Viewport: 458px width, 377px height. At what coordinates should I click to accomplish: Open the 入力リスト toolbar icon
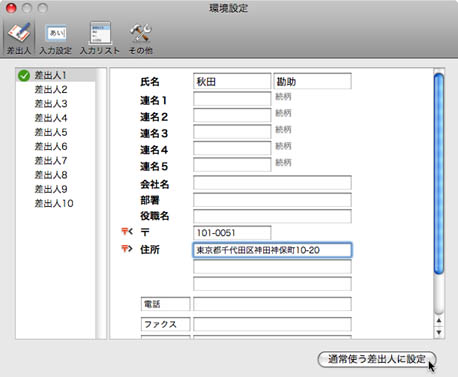[x=100, y=38]
